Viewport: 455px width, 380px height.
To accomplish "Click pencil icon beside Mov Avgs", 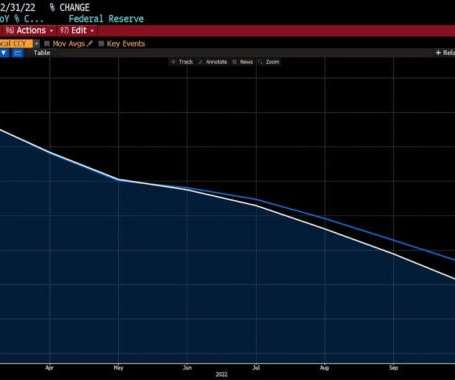I will 90,44.
